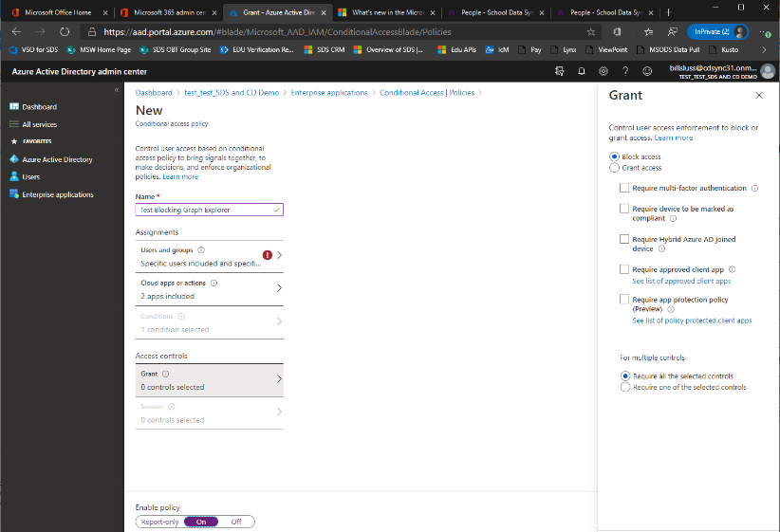Select the Block access radio button
This screenshot has height=532, width=780.
pos(614,156)
